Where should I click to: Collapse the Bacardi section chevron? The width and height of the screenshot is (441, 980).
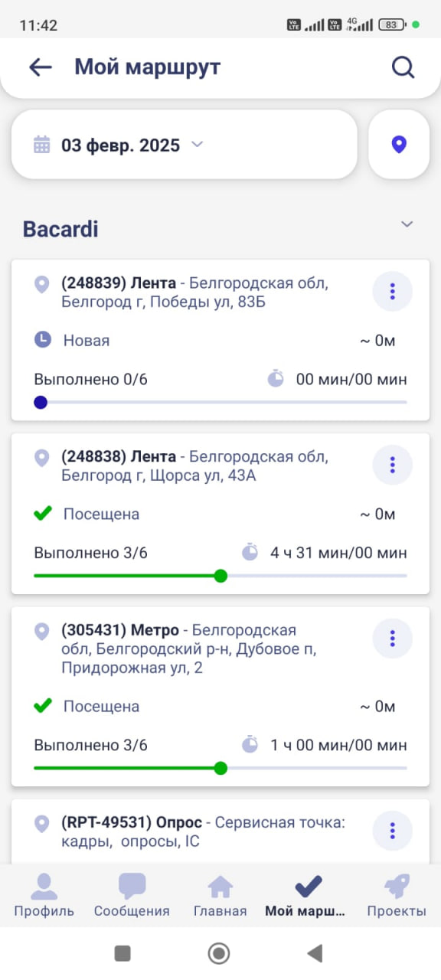[x=407, y=224]
